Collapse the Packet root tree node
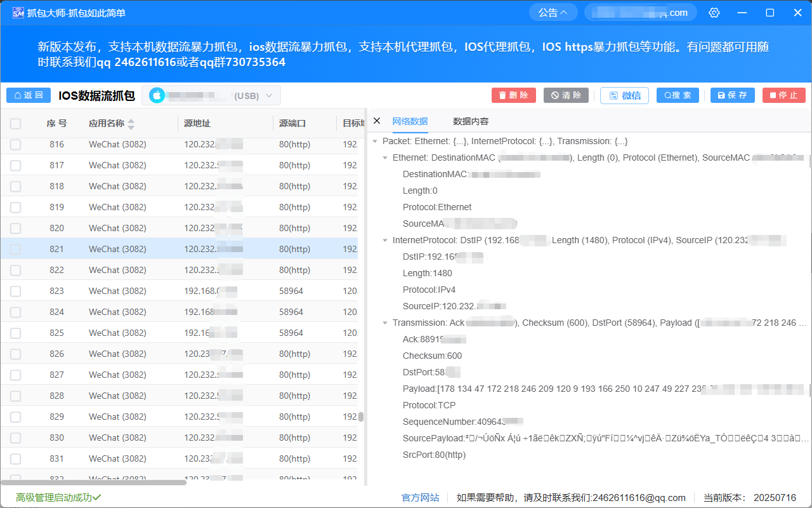The height and width of the screenshot is (508, 812). pos(376,141)
